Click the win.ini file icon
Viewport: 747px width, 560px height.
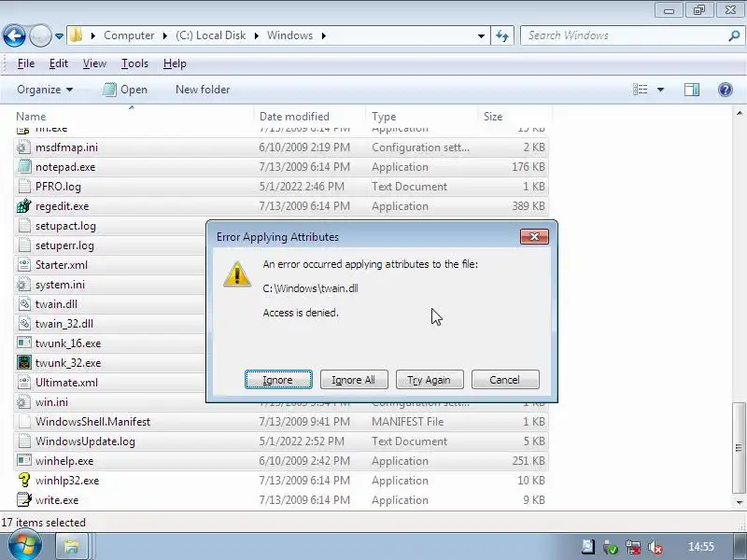coord(23,402)
